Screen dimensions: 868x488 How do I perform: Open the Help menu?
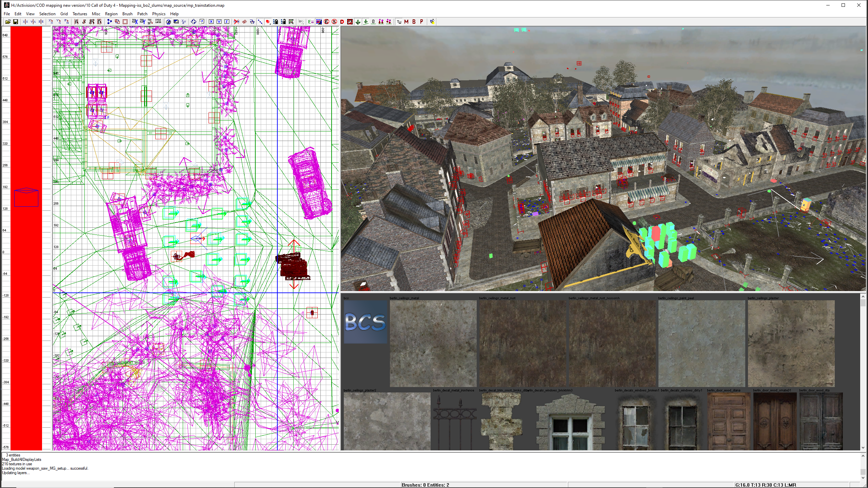(x=174, y=14)
